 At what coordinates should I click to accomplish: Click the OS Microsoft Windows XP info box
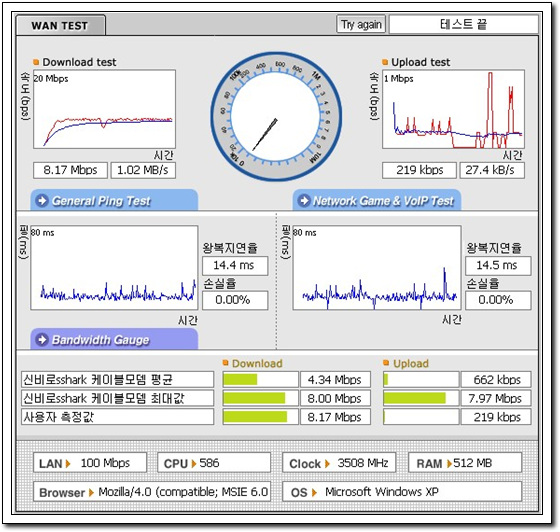(402, 492)
